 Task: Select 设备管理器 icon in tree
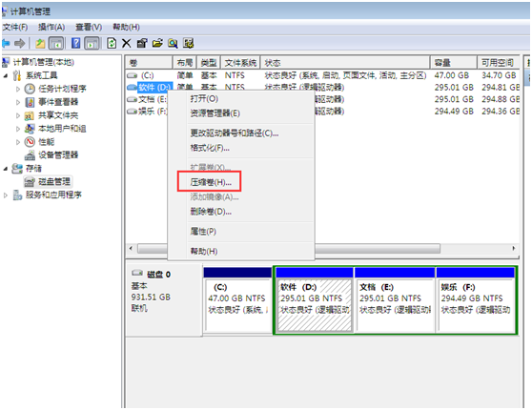[30, 155]
